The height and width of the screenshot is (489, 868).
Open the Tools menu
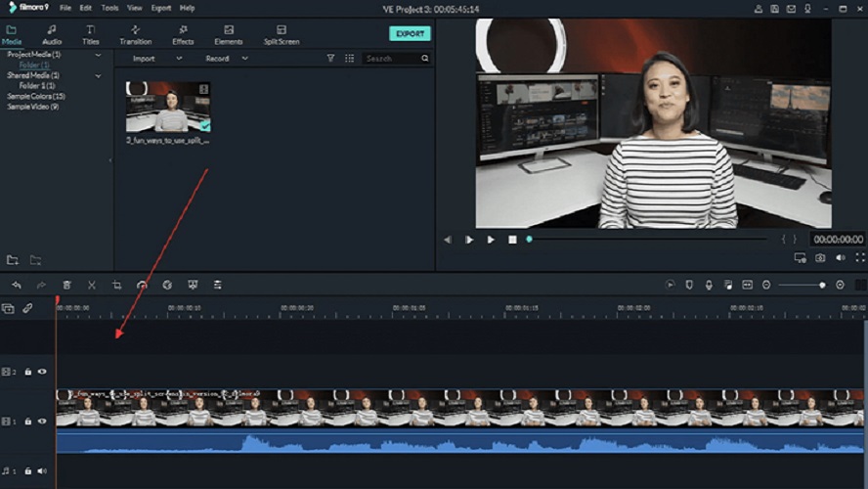pos(109,8)
